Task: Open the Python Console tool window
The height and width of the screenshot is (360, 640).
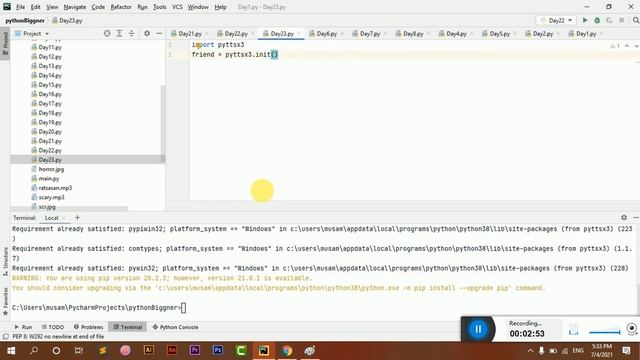Action: tap(176, 327)
